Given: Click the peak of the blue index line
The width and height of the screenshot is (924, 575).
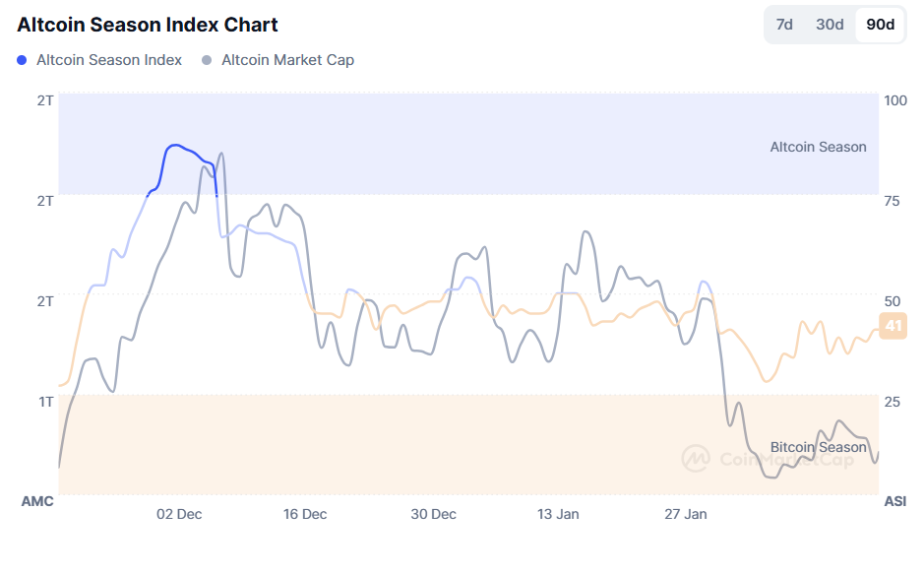Looking at the screenshot, I should (177, 145).
